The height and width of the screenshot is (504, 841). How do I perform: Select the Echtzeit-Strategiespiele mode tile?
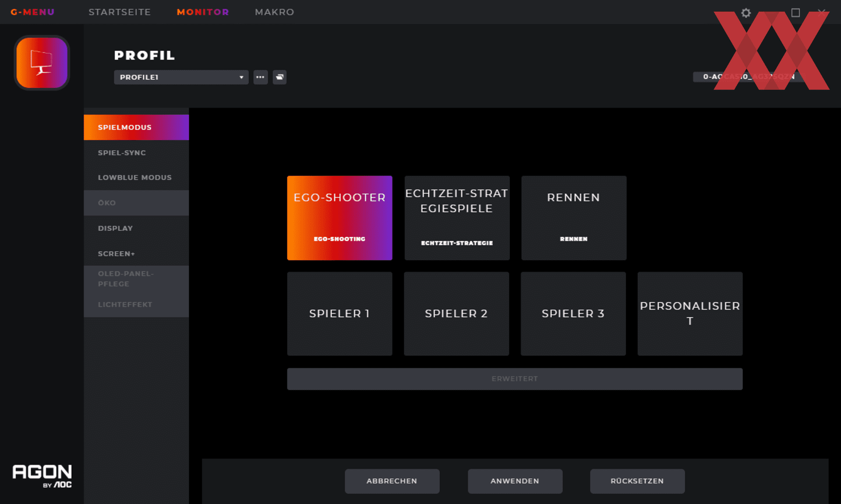coord(457,218)
